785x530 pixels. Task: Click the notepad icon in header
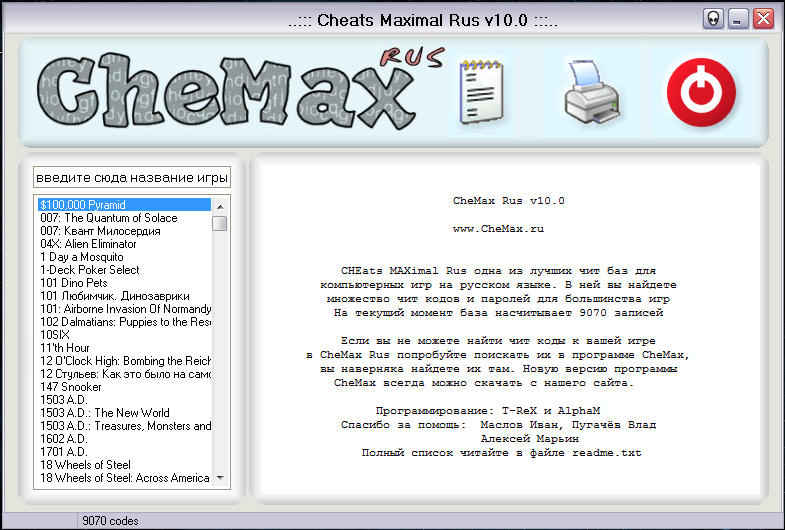(479, 92)
